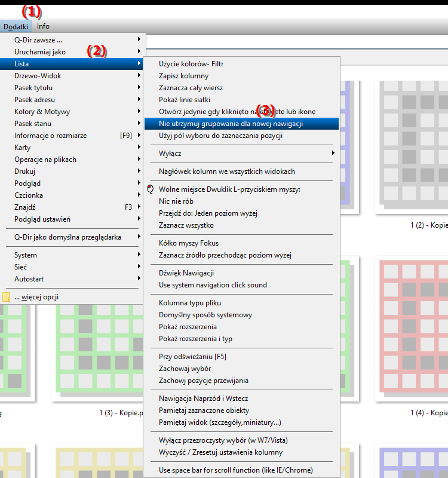Viewport: 448px width, 478px height.
Task: Open Informacje o rozmiarze submenu
Action: pyautogui.click(x=72, y=136)
